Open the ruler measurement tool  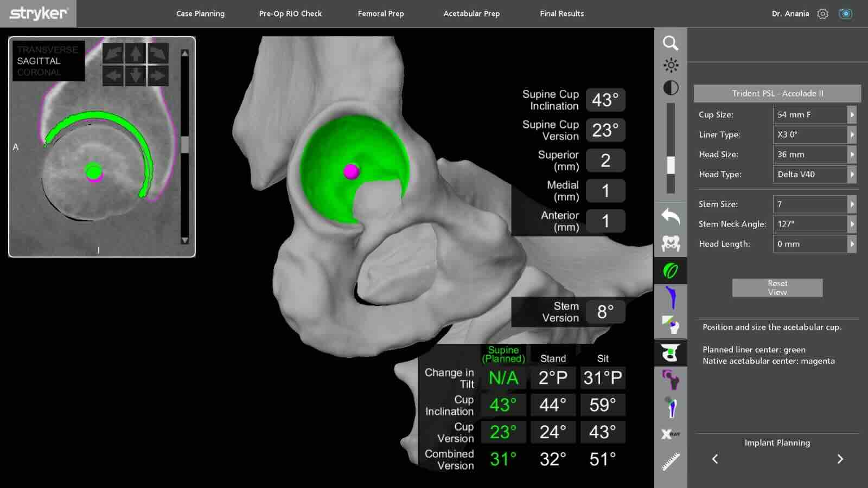671,460
